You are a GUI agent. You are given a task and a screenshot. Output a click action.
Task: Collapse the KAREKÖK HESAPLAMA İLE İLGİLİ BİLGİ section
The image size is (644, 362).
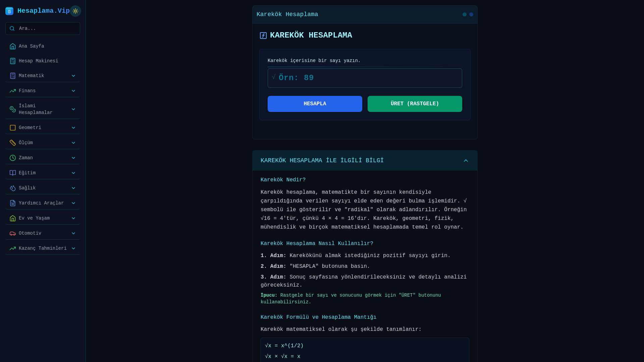point(365,161)
